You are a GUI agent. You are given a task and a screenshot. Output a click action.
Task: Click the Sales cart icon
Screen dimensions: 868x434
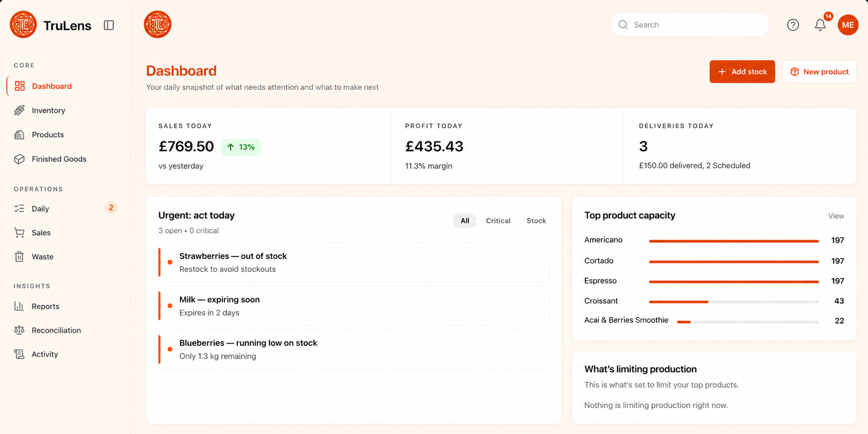pos(20,232)
